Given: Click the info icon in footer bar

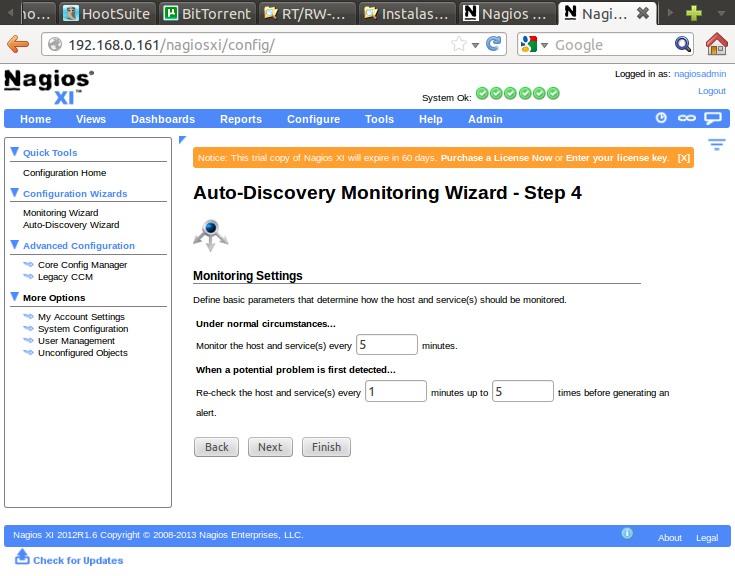Looking at the screenshot, I should click(x=627, y=534).
